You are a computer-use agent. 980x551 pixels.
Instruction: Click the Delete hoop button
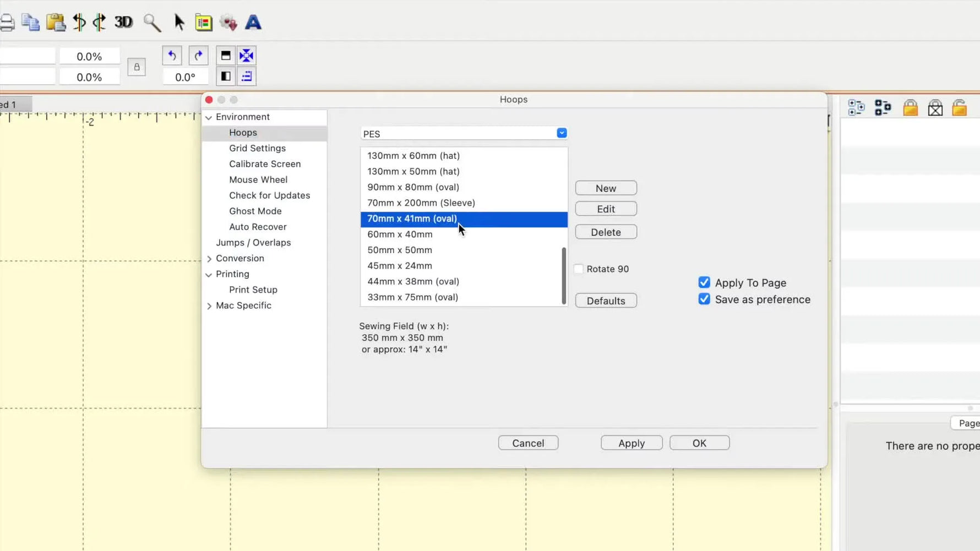606,232
